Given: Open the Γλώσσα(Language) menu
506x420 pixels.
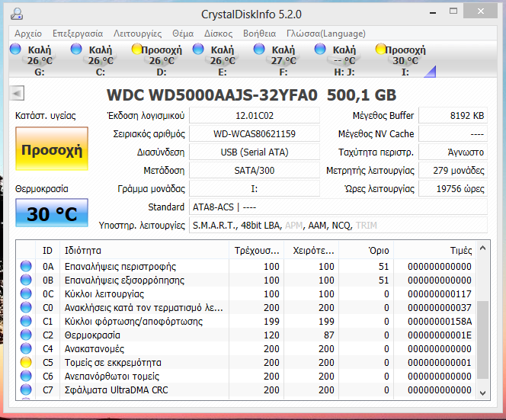Looking at the screenshot, I should (x=326, y=34).
